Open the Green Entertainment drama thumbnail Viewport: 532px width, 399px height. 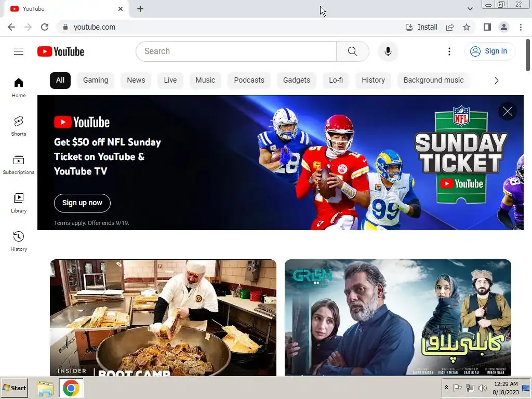click(x=397, y=317)
